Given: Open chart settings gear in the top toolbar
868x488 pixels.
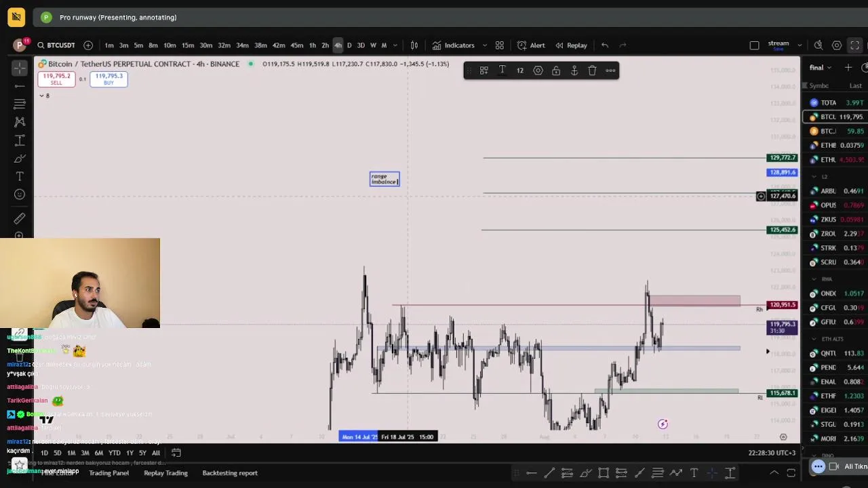Looking at the screenshot, I should coord(837,45).
